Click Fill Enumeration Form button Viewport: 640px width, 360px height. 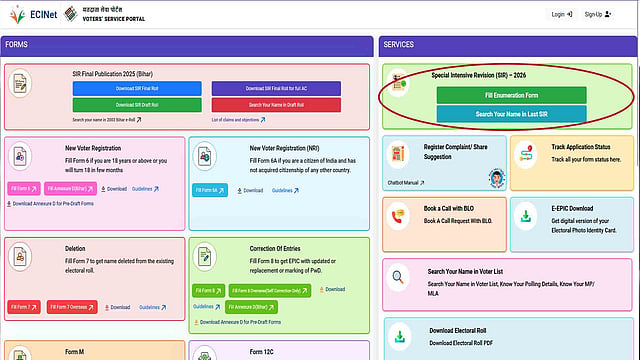[511, 95]
